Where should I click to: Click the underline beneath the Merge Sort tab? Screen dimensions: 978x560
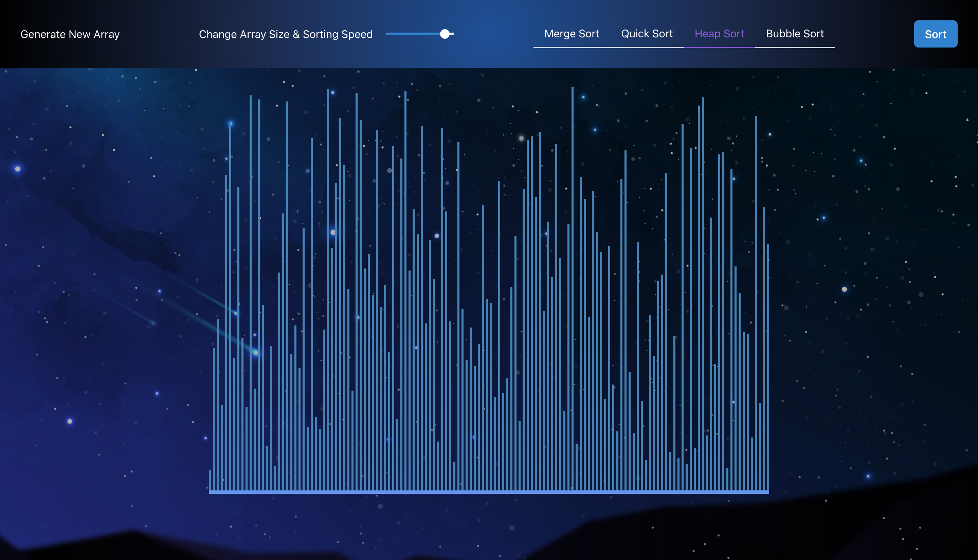pyautogui.click(x=571, y=47)
